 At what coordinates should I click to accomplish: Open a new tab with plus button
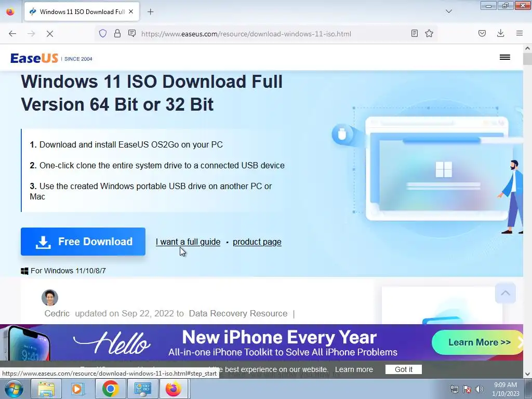tap(150, 12)
